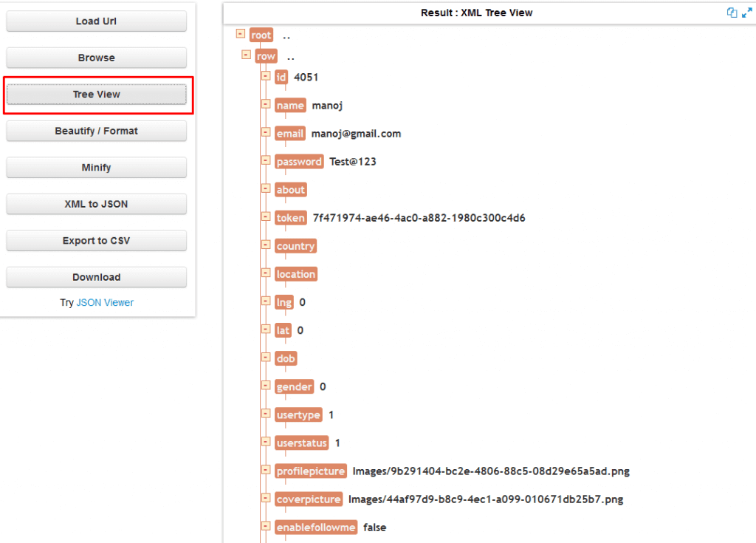Image resolution: width=756 pixels, height=543 pixels.
Task: Open the JSON Viewer link
Action: pos(105,303)
